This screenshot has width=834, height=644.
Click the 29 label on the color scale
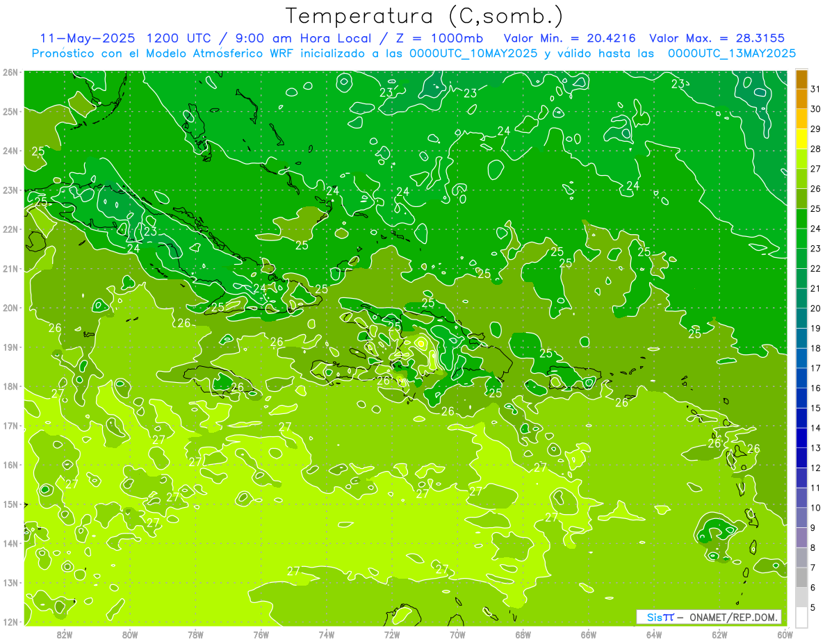click(x=816, y=129)
